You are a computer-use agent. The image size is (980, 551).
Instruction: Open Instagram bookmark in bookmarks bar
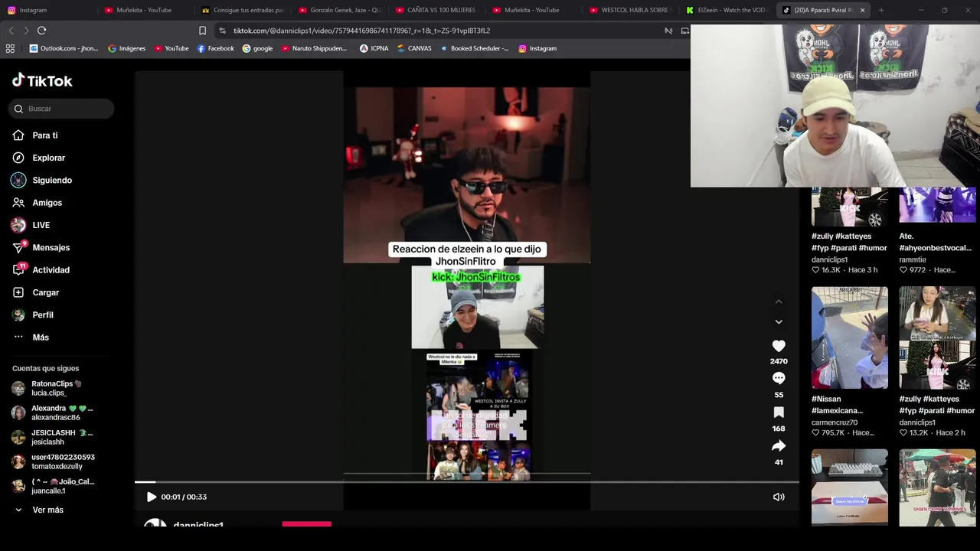[537, 48]
